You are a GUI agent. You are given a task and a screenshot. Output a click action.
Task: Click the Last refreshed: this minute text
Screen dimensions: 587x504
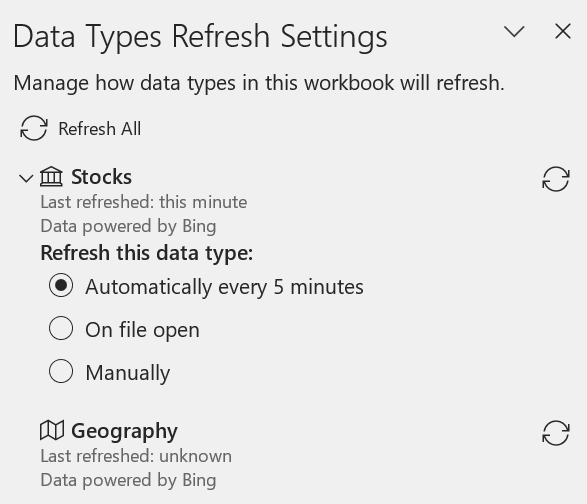click(144, 202)
